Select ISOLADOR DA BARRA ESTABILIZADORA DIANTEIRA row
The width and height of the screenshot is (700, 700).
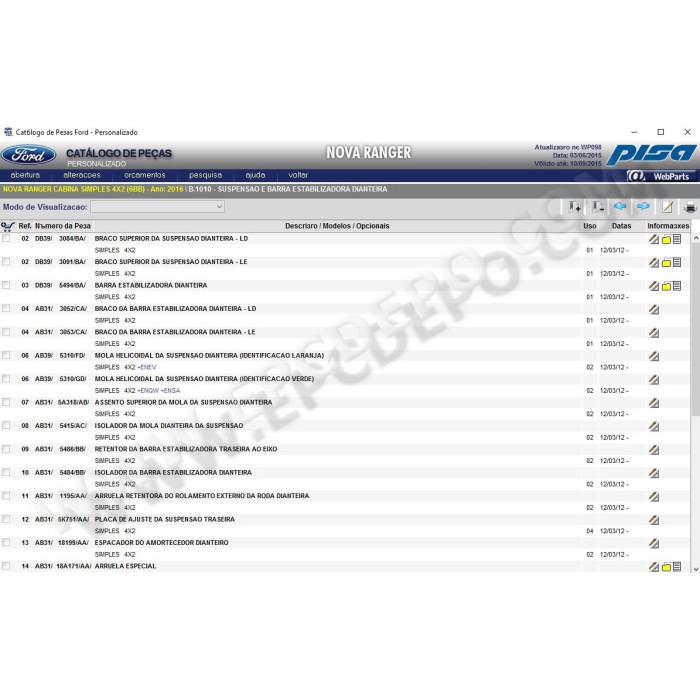click(x=173, y=472)
